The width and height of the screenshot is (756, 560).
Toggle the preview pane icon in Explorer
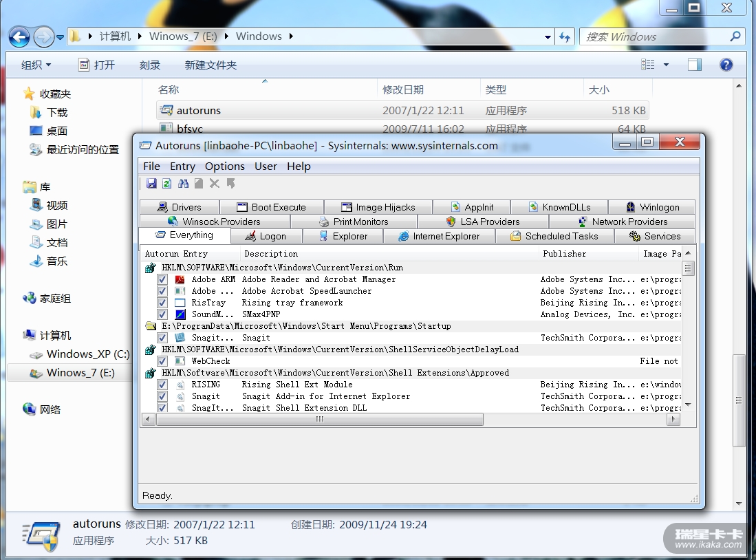coord(695,65)
